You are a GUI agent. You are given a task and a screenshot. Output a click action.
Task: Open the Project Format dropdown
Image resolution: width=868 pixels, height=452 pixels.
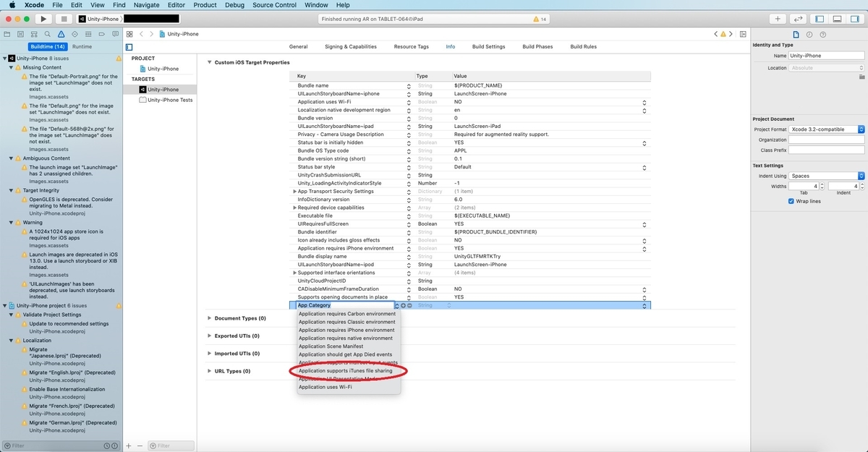pos(827,129)
